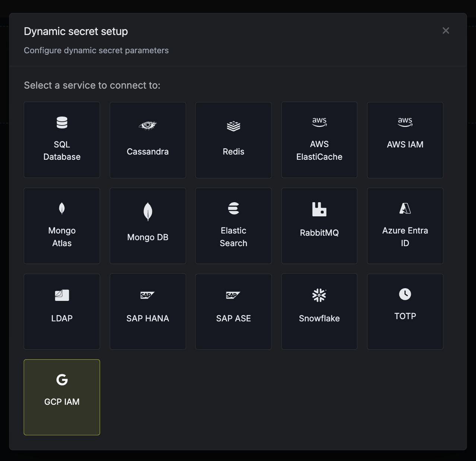The width and height of the screenshot is (476, 461).
Task: Choose the AWS ElastiCache service tile
Action: tap(319, 140)
